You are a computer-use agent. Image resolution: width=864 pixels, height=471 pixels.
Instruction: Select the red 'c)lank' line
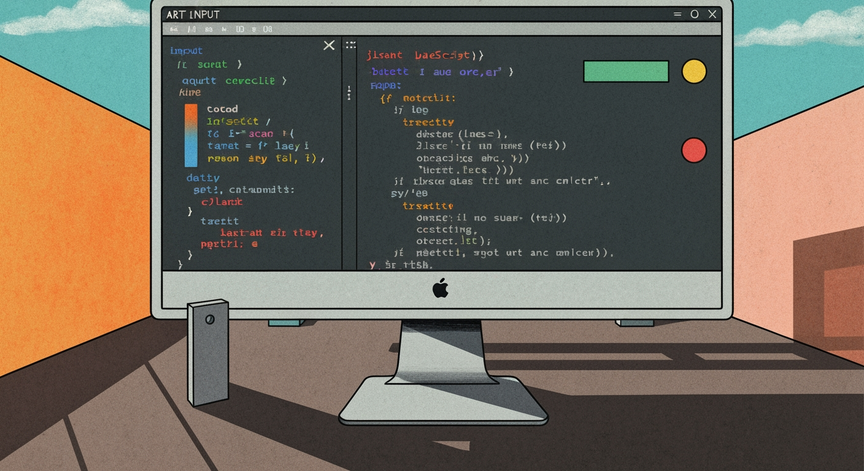(222, 202)
